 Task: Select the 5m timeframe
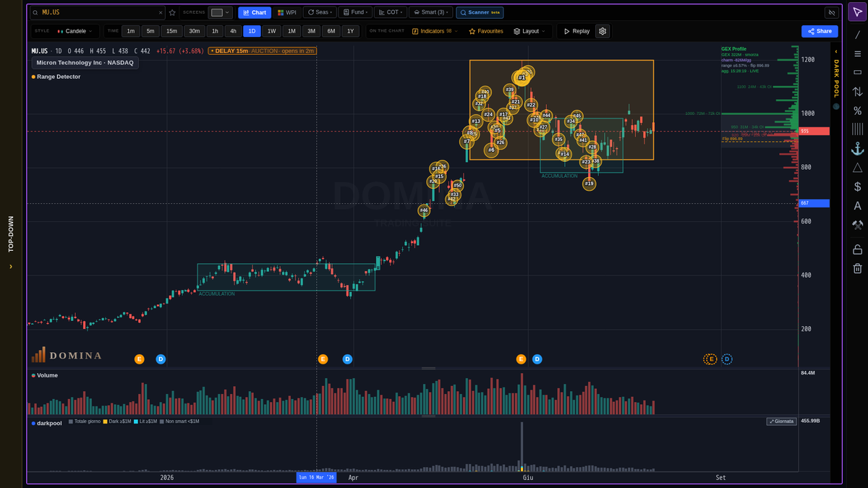(150, 31)
